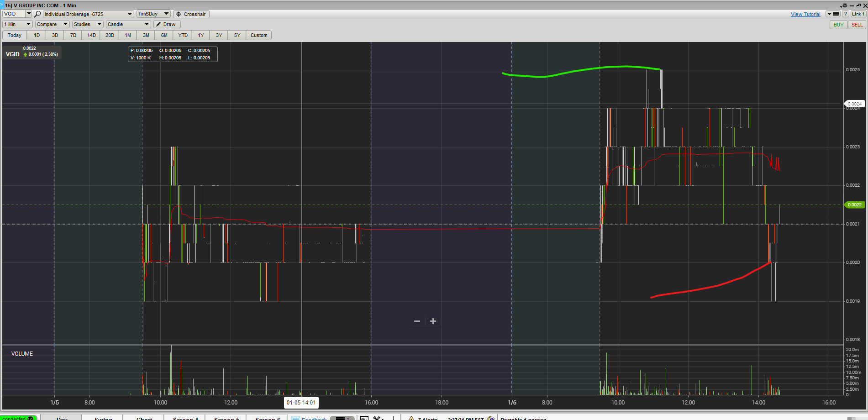Switch range to 3Y
868x420 pixels.
[x=219, y=35]
